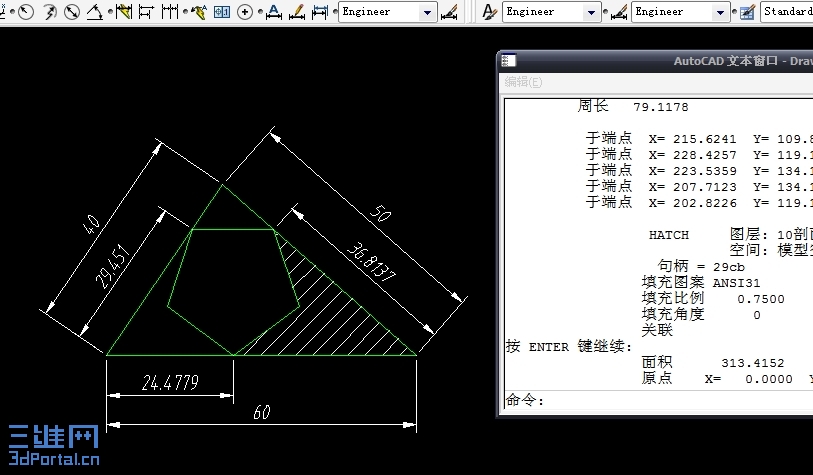Expand Engineer text style dropdown
813x475 pixels.
(591, 12)
